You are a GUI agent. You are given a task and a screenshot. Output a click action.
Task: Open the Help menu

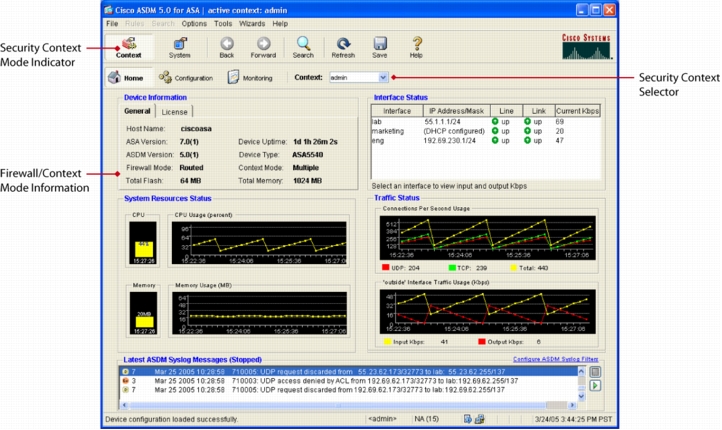click(x=280, y=23)
